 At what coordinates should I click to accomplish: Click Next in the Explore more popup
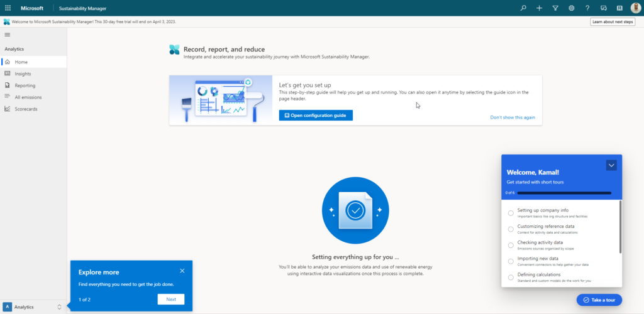point(171,300)
